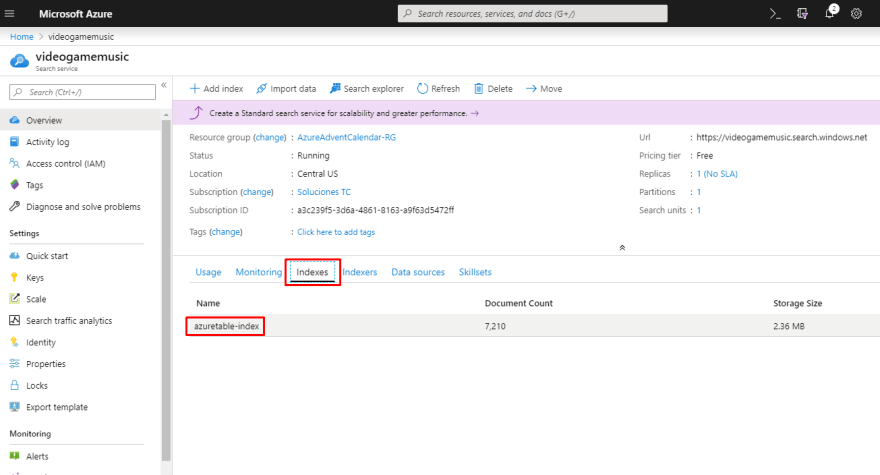
Task: Click the Add index plus icon
Action: [x=195, y=89]
